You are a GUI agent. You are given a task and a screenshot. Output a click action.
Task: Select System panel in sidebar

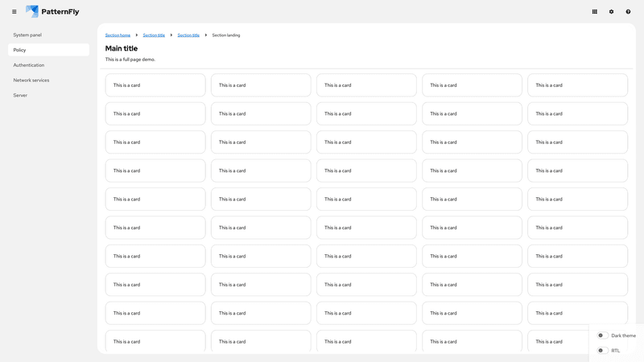click(x=48, y=35)
